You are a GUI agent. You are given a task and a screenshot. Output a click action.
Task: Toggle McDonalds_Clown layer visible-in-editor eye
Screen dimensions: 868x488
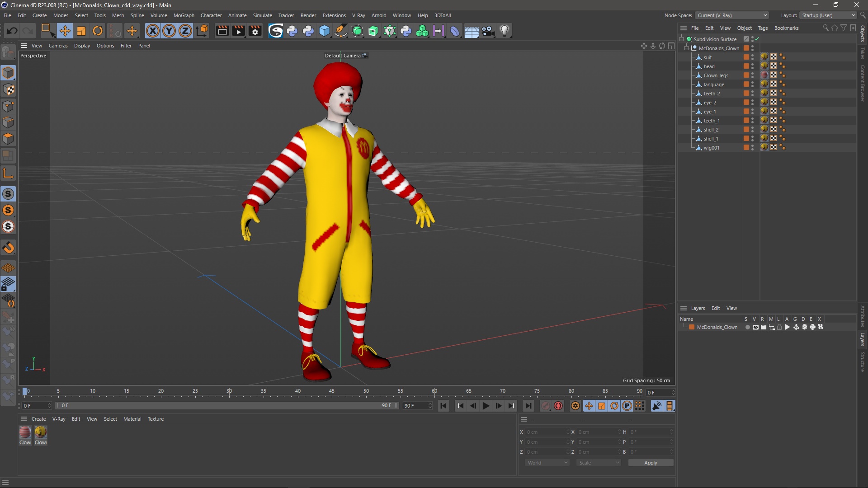(x=755, y=327)
